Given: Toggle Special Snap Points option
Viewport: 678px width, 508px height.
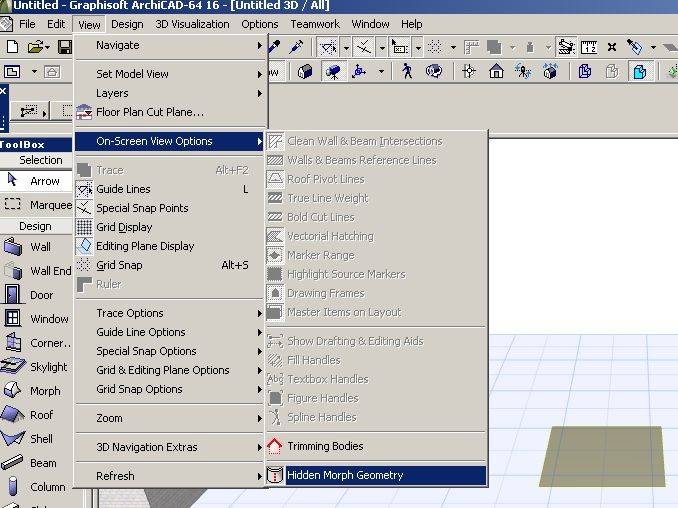Looking at the screenshot, I should (170, 208).
